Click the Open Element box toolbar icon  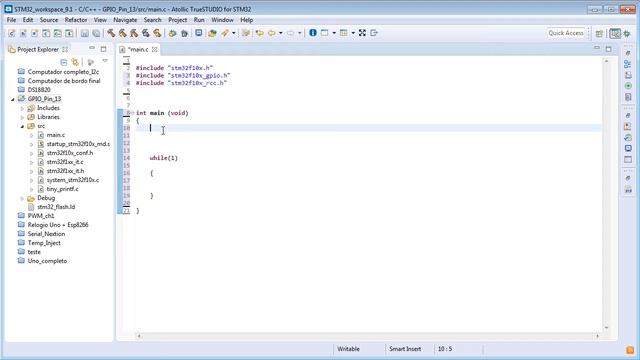pyautogui.click(x=212, y=33)
